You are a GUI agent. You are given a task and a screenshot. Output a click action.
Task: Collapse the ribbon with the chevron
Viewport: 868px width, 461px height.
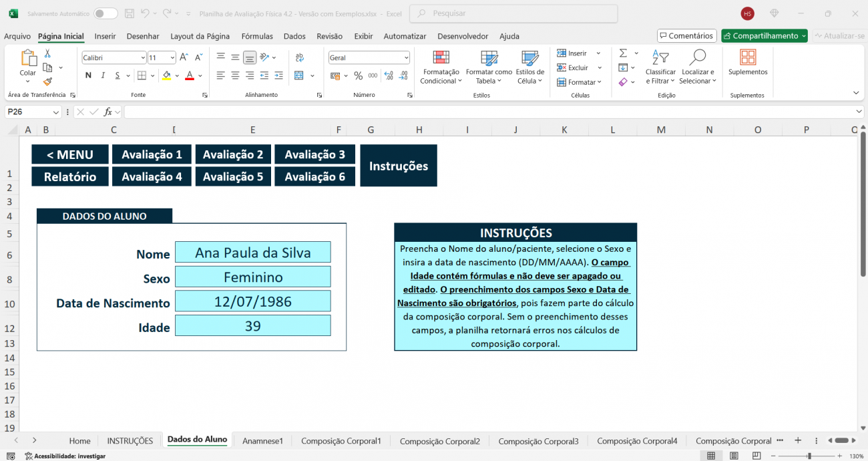856,93
